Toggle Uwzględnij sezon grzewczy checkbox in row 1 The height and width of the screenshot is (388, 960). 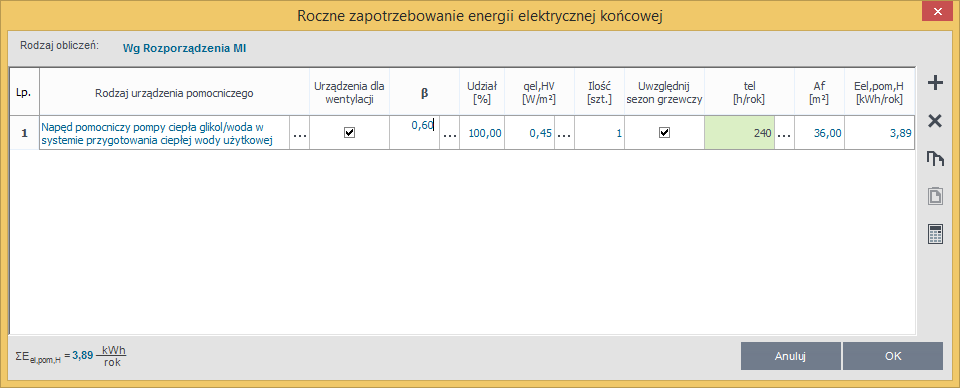click(x=664, y=132)
